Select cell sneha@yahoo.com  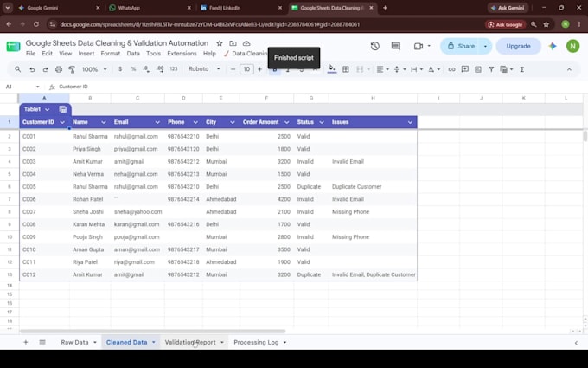[137, 212]
